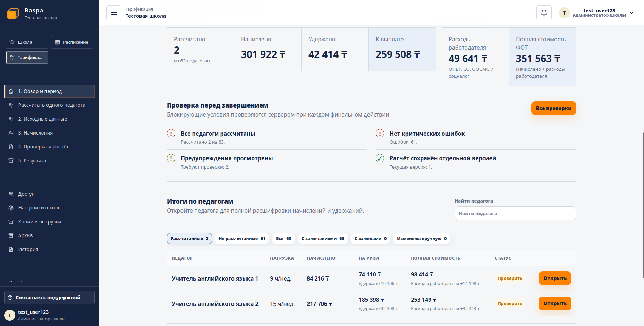
Task: Select the Все 63 filter
Action: [x=283, y=239]
